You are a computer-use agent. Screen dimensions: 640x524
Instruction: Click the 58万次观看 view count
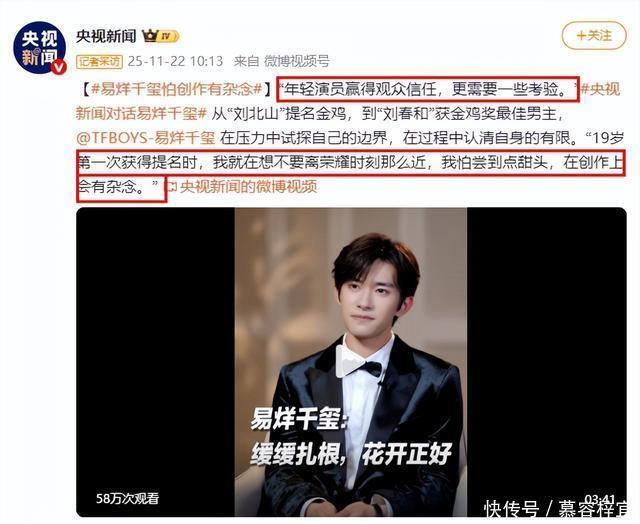point(127,498)
